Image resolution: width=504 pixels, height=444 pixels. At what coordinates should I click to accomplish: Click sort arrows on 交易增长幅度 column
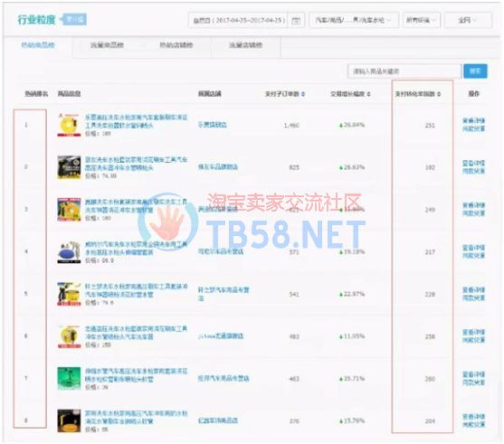click(368, 94)
